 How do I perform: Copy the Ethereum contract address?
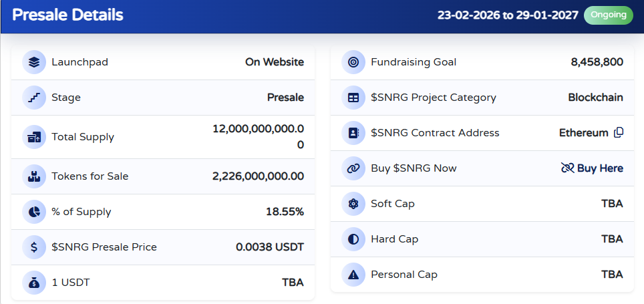click(619, 133)
